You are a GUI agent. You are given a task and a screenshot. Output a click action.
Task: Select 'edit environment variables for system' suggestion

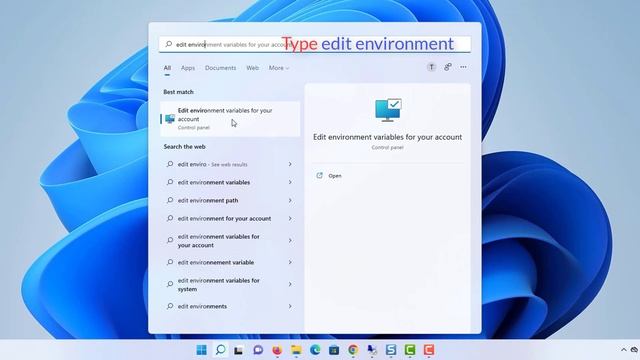click(229, 284)
